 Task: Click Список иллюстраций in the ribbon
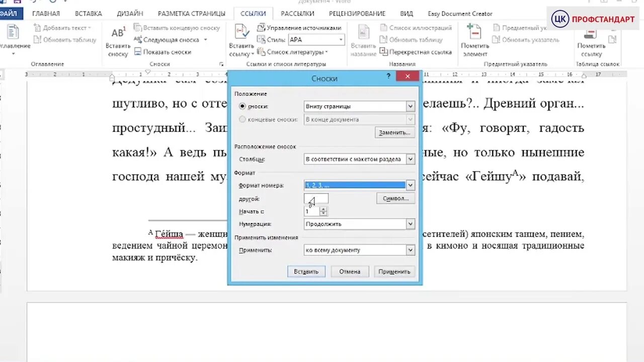pos(416,28)
